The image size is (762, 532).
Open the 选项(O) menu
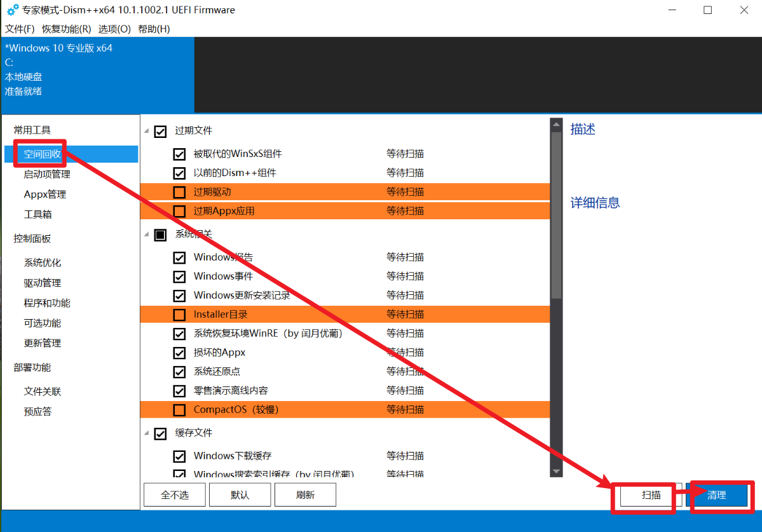tap(114, 29)
